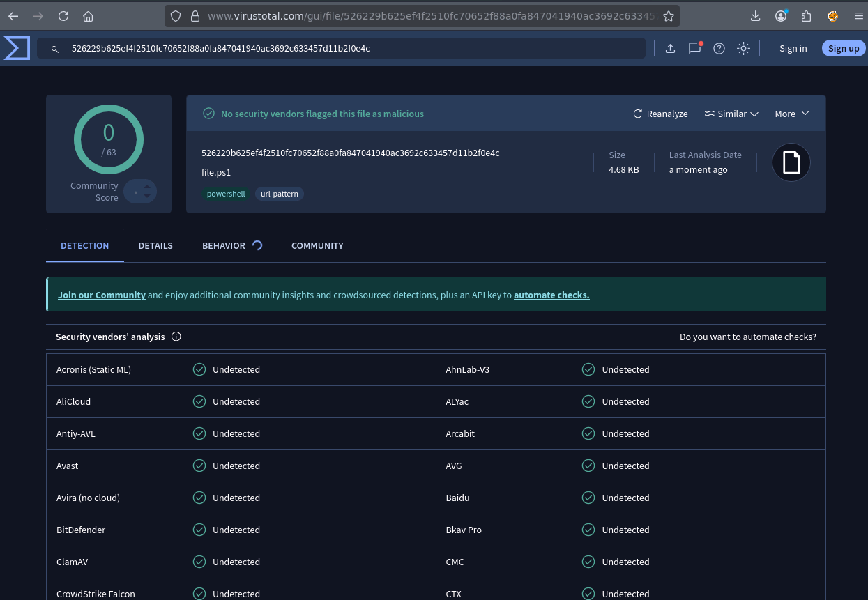The width and height of the screenshot is (868, 600).
Task: Click the Reanalyze button
Action: point(660,114)
